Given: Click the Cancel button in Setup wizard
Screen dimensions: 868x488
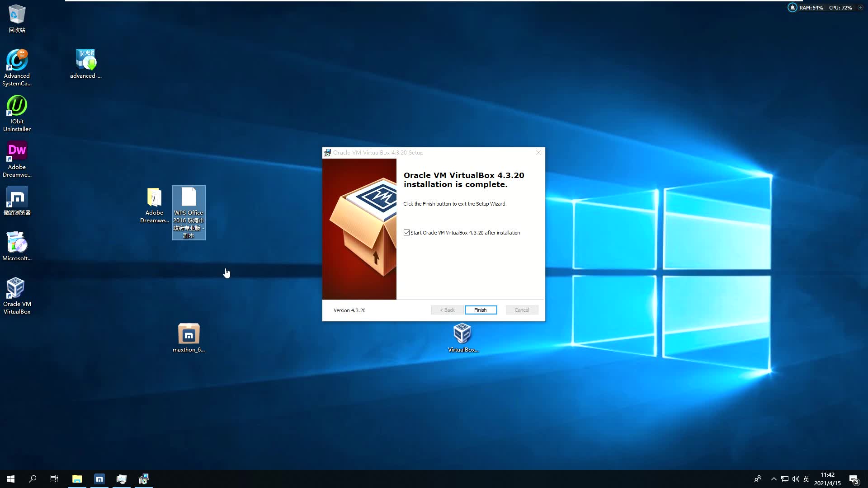Looking at the screenshot, I should point(522,310).
